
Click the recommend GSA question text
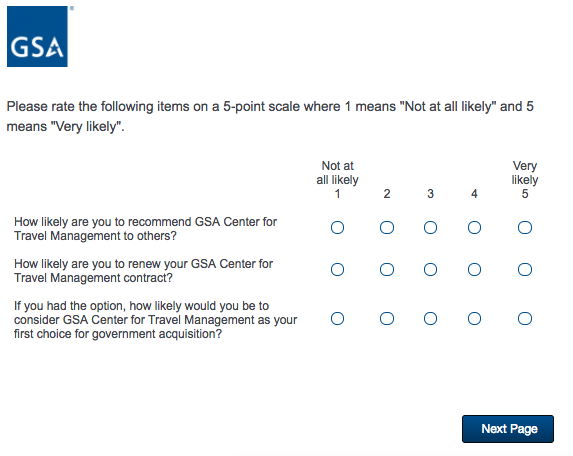click(x=145, y=229)
